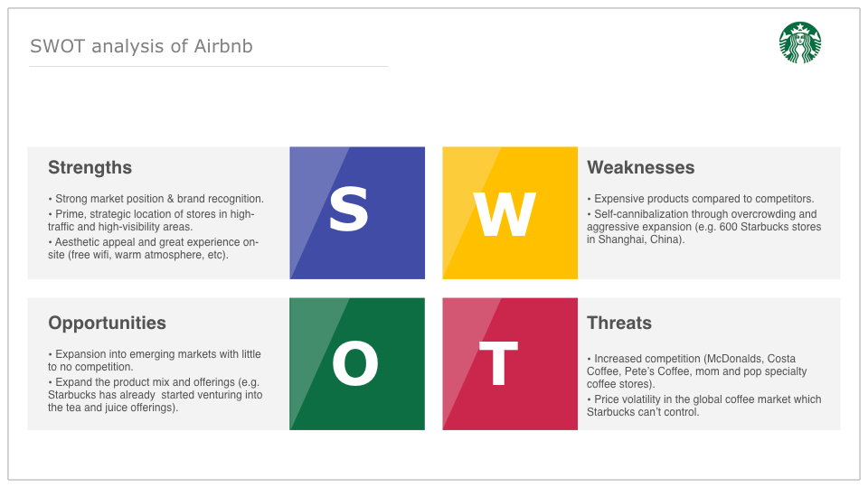Screen dimensions: 868x488
Task: Click the Opportunities heading
Action: click(107, 324)
